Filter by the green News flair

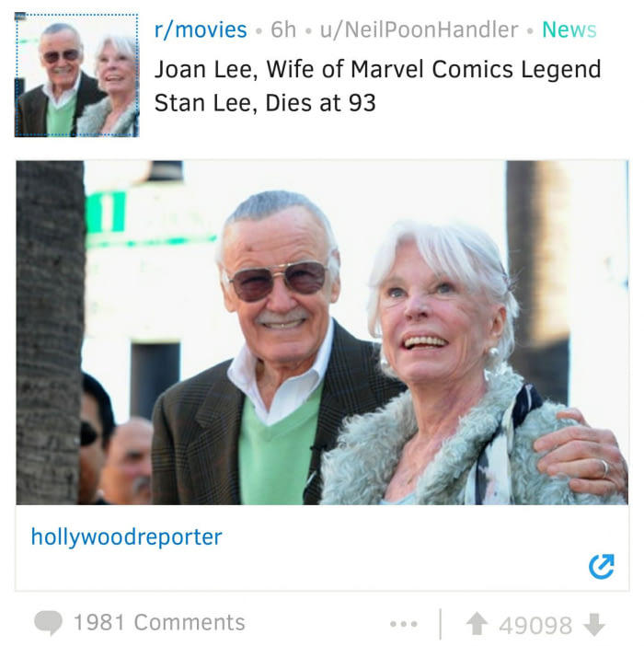569,29
